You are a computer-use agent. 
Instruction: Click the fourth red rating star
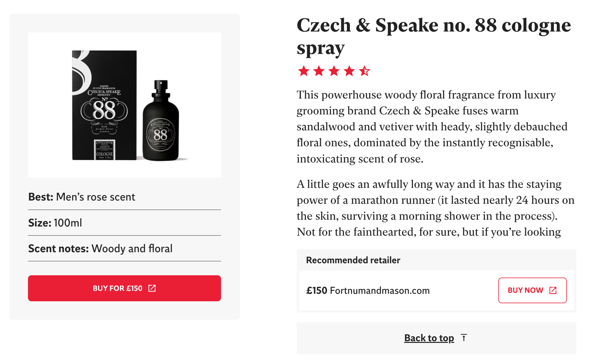point(349,71)
